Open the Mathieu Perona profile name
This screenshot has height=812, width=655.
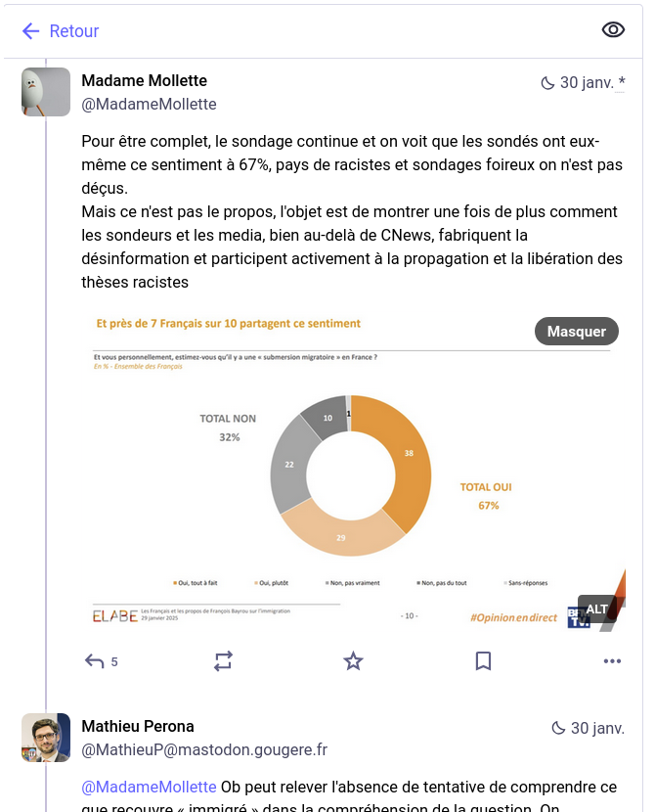pos(138,726)
